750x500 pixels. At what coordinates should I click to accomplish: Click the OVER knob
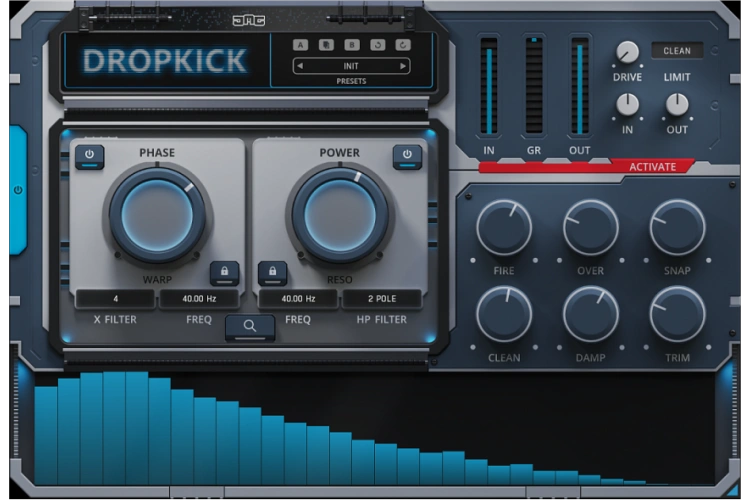coord(591,228)
